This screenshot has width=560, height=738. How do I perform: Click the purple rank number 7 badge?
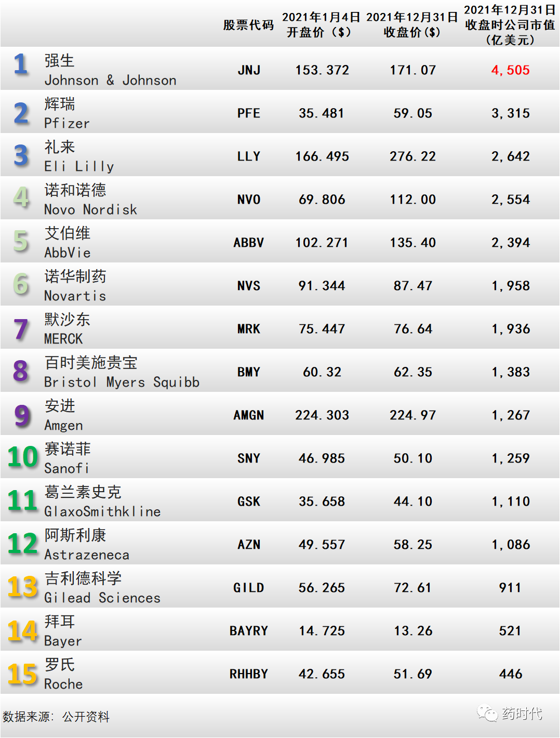coord(21,329)
